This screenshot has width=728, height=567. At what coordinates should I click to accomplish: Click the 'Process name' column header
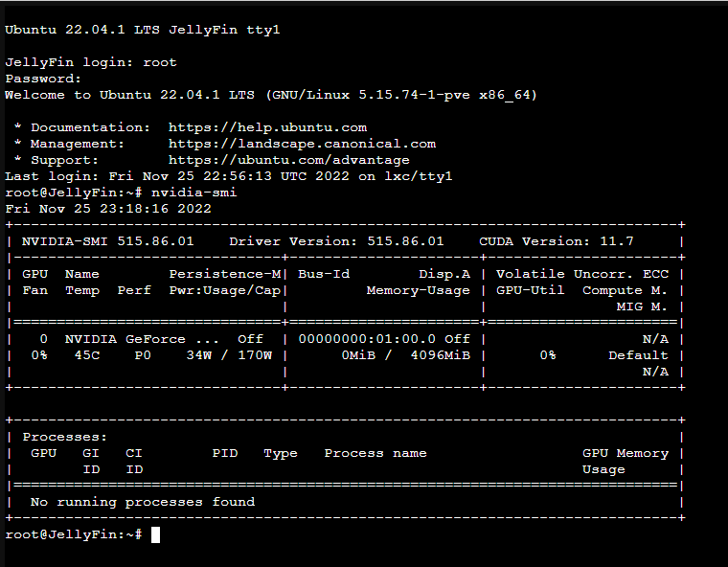[x=375, y=453]
